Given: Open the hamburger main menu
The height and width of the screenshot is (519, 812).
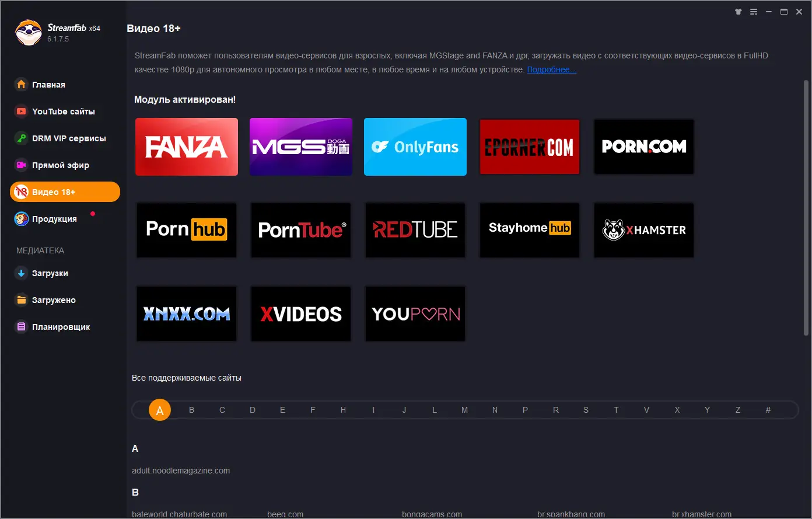Looking at the screenshot, I should pyautogui.click(x=754, y=12).
